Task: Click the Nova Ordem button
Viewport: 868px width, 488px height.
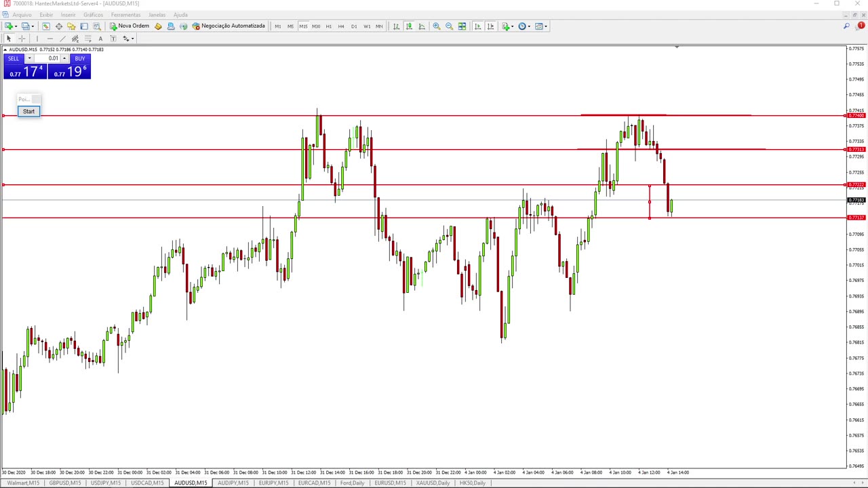Action: pyautogui.click(x=130, y=26)
